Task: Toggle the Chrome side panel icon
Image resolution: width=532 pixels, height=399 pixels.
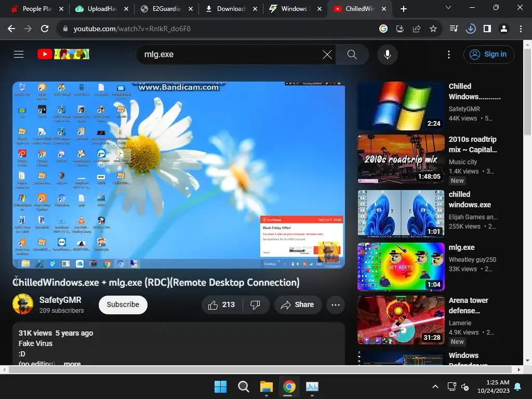Action: (487, 29)
